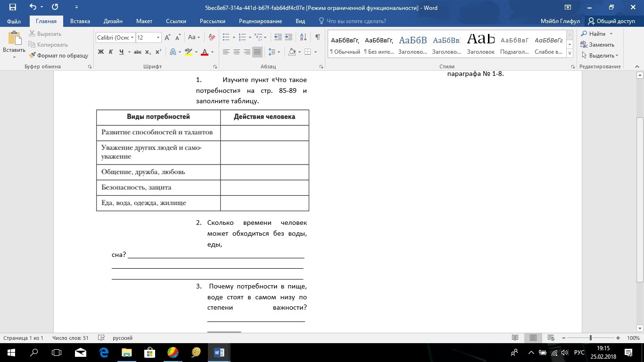Switch to the Дизайн tab
This screenshot has height=362, width=644.
[113, 21]
